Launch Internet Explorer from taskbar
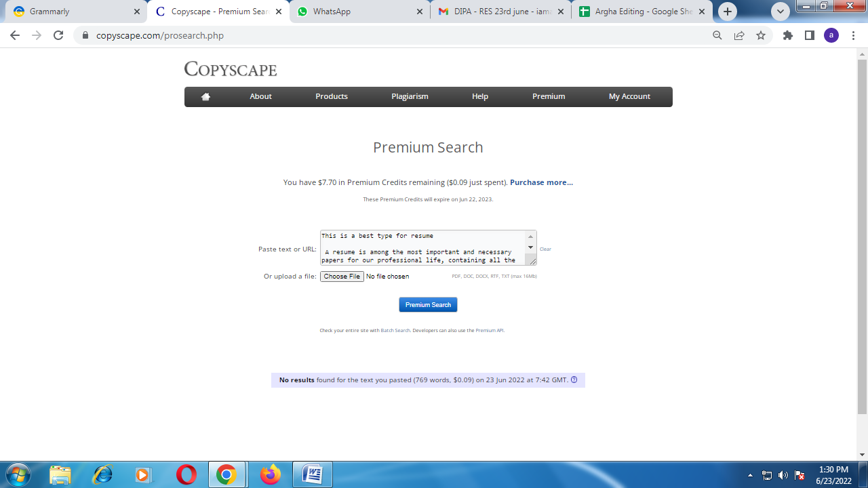 [x=103, y=474]
